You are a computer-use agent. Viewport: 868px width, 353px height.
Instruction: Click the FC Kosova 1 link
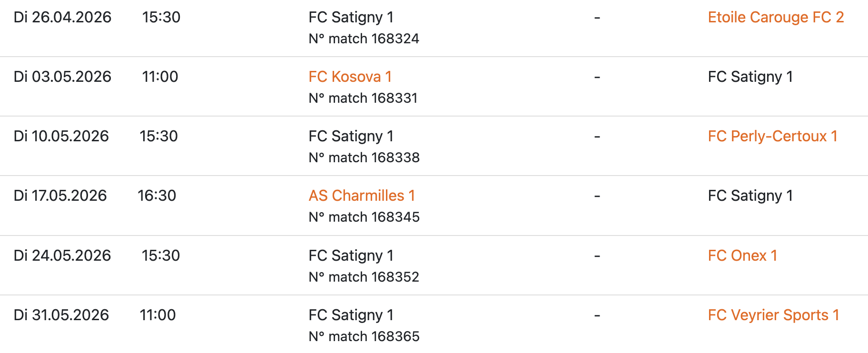tap(350, 77)
